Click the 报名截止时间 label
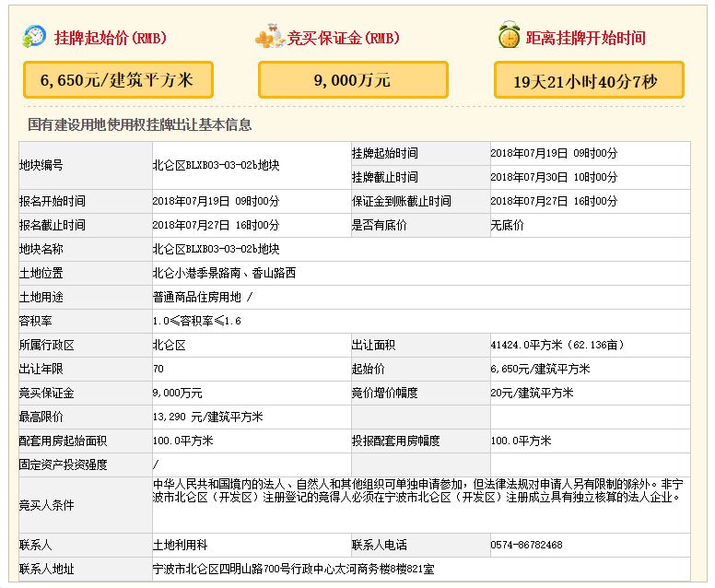The height and width of the screenshot is (588, 715). [52, 225]
